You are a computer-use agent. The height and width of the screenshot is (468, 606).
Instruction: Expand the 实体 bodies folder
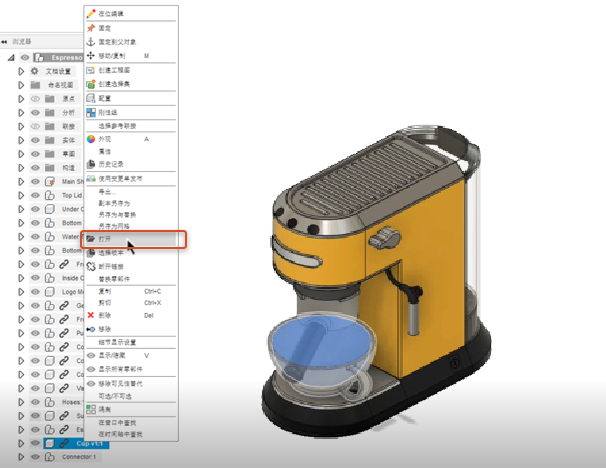pyautogui.click(x=21, y=140)
